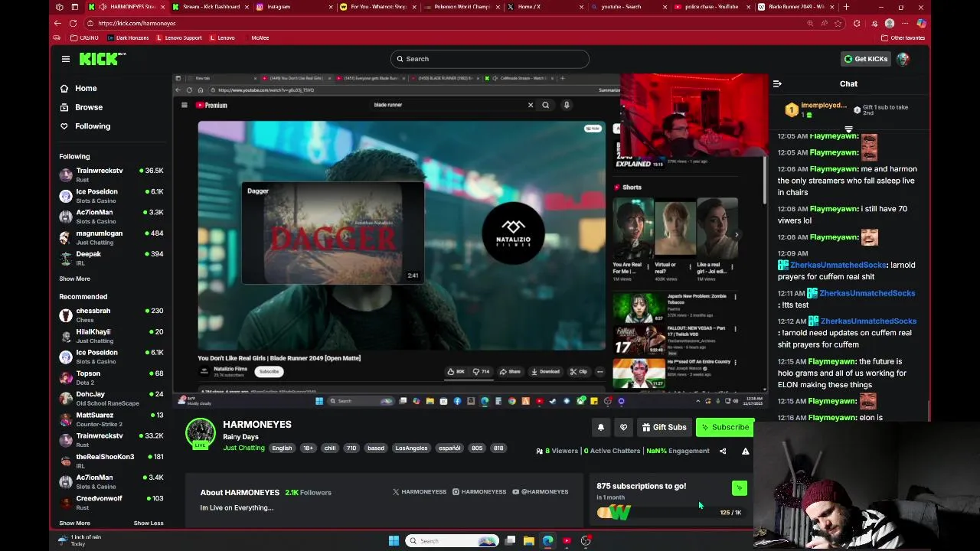The height and width of the screenshot is (551, 980).
Task: Open the browser extensions puzzle icon
Action: click(x=857, y=23)
